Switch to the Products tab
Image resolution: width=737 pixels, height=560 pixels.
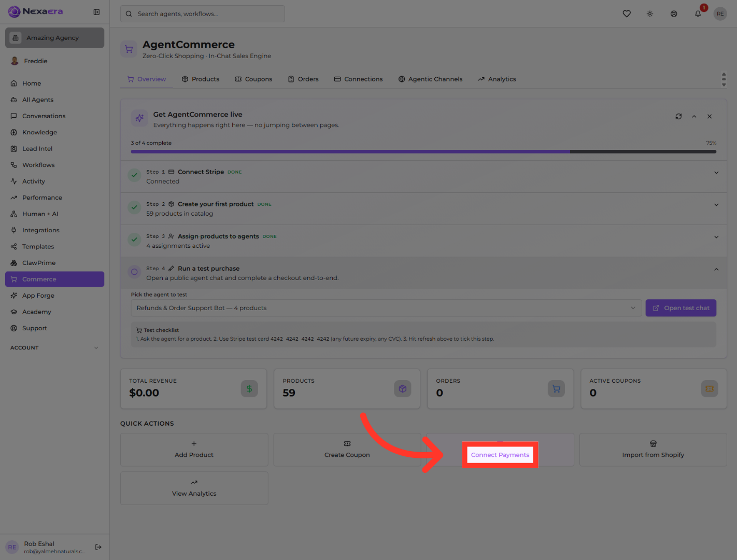point(201,79)
